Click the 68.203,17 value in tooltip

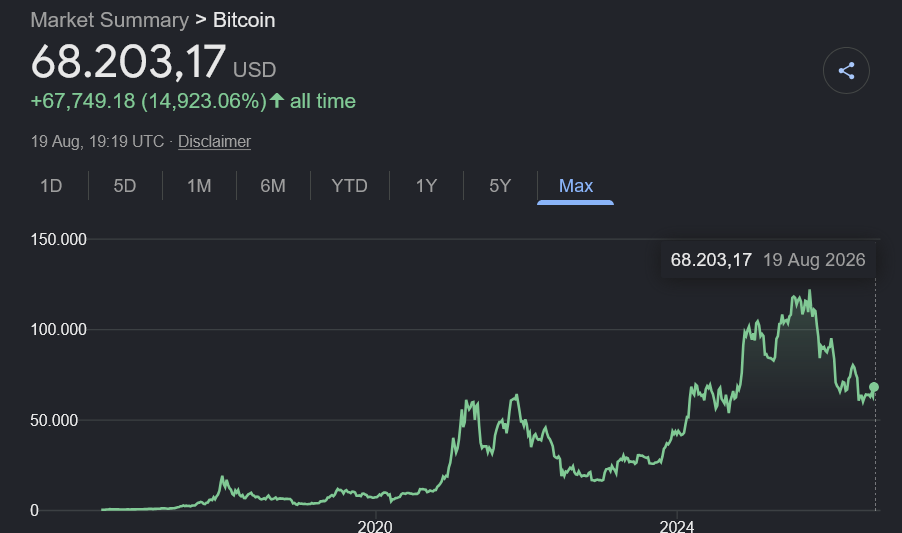(x=711, y=260)
